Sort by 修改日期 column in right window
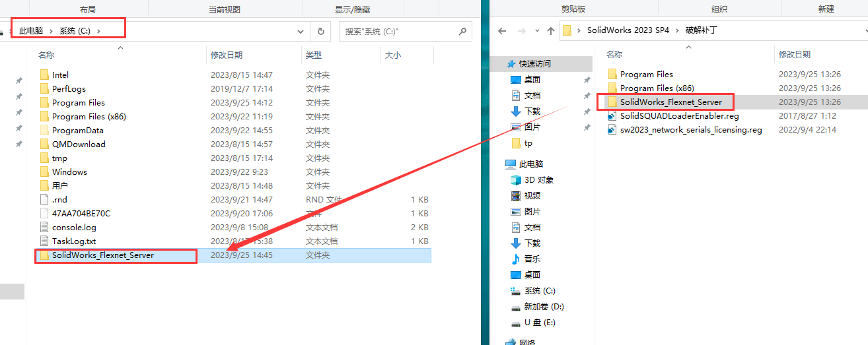Viewport: 868px width, 345px height. click(x=795, y=55)
